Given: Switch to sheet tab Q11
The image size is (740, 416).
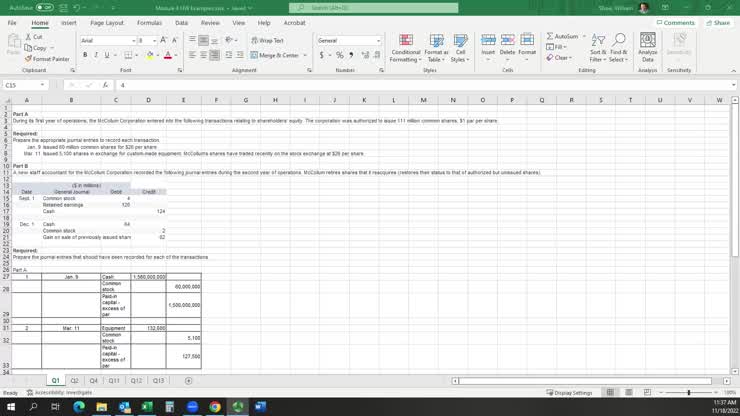Looking at the screenshot, I should click(114, 381).
